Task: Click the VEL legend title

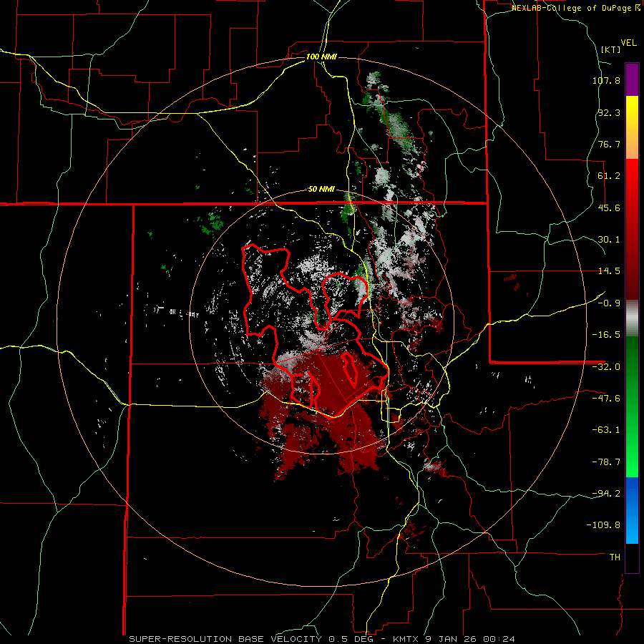Action: (x=628, y=43)
